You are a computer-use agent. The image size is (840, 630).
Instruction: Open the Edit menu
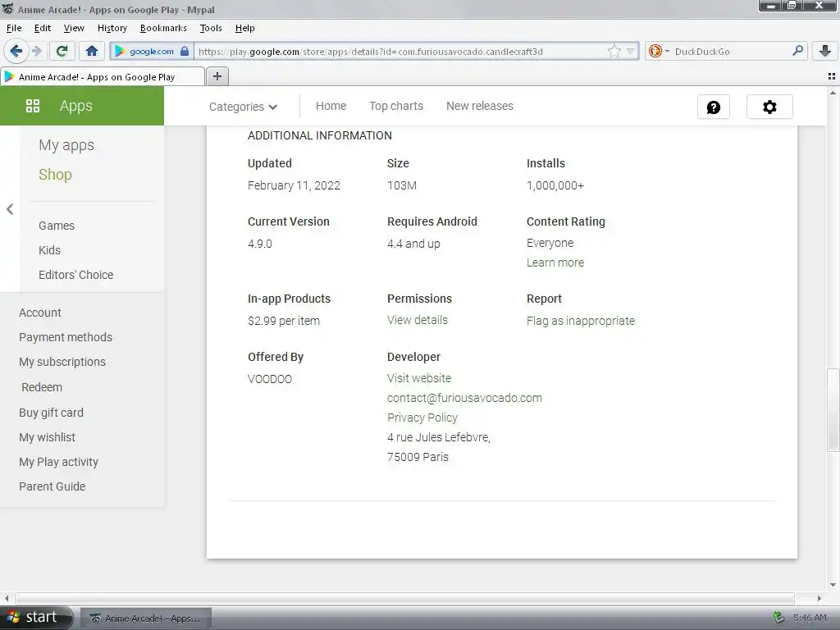43,28
